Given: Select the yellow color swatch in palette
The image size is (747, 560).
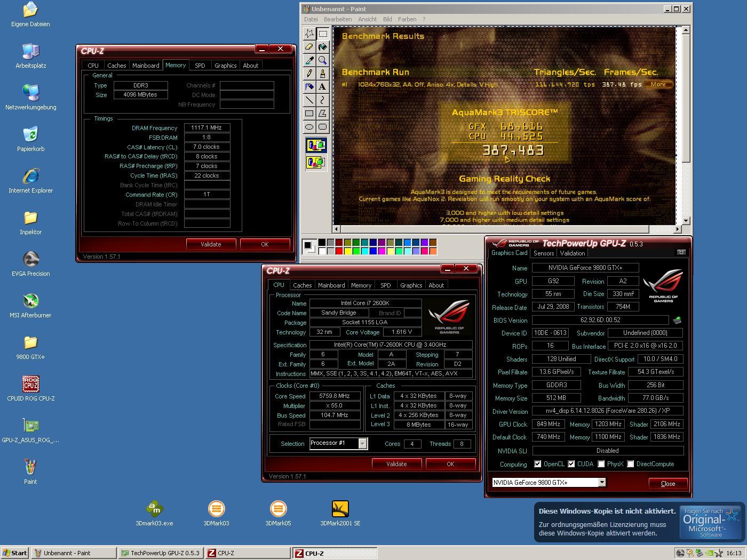Looking at the screenshot, I should (347, 251).
